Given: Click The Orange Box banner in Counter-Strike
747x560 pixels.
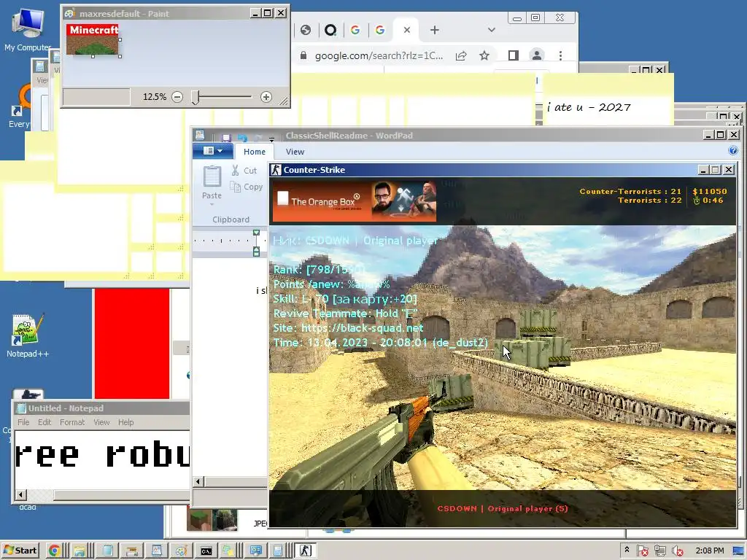Looking at the screenshot, I should tap(354, 201).
